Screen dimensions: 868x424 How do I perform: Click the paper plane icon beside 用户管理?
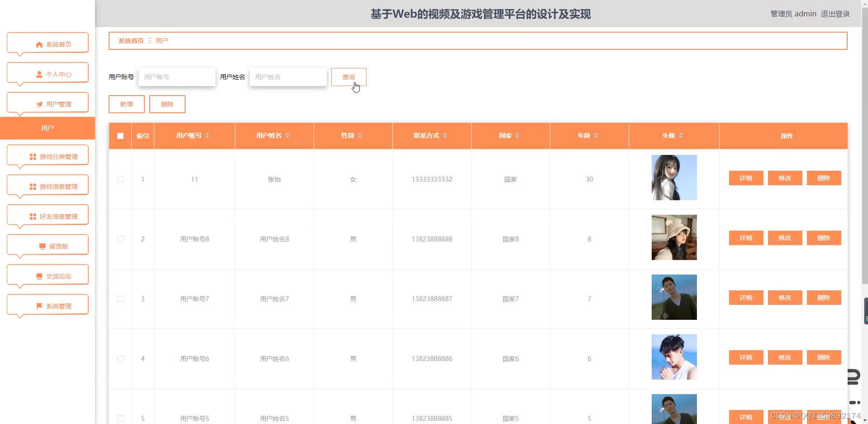pos(39,104)
